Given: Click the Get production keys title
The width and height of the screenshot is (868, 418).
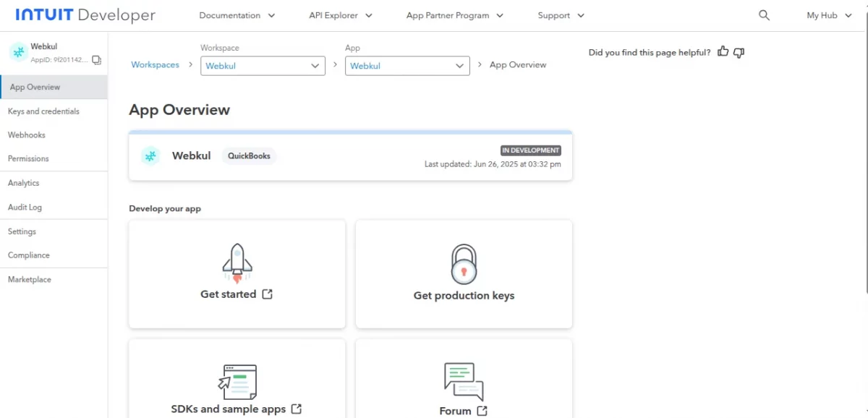Looking at the screenshot, I should 464,295.
